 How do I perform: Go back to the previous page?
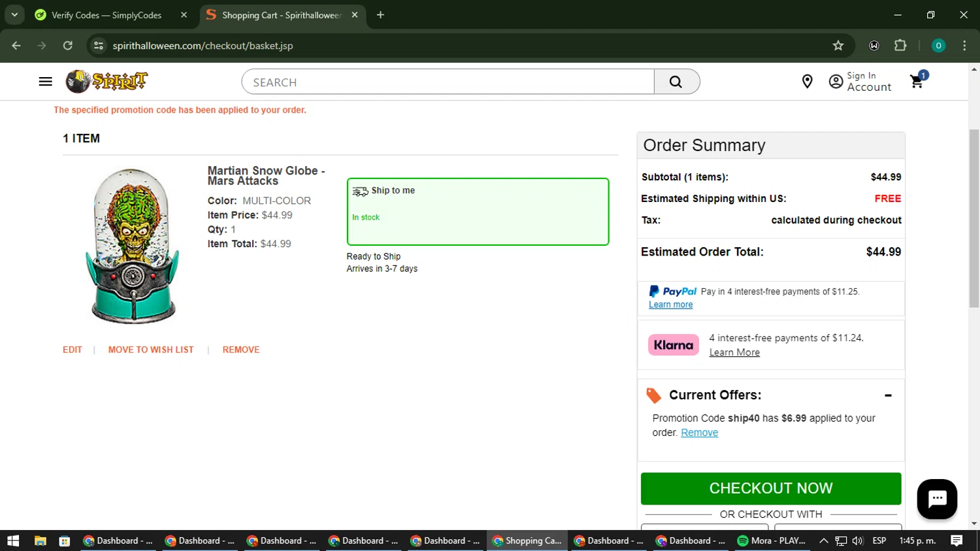tap(16, 46)
